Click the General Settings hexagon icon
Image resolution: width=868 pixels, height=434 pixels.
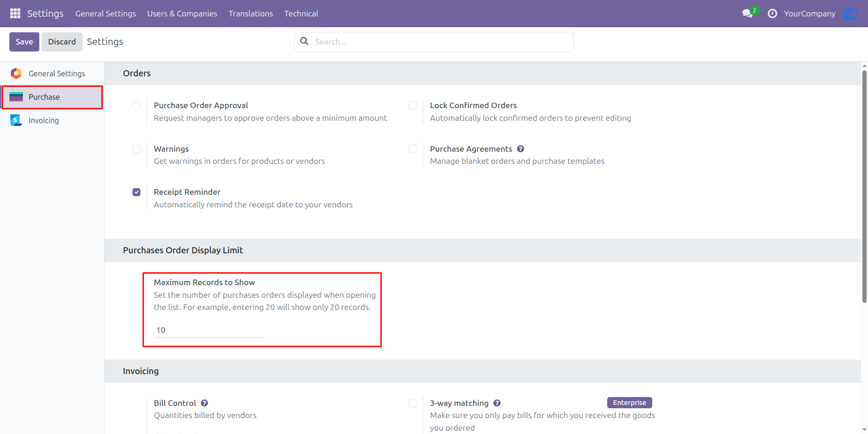tap(16, 73)
